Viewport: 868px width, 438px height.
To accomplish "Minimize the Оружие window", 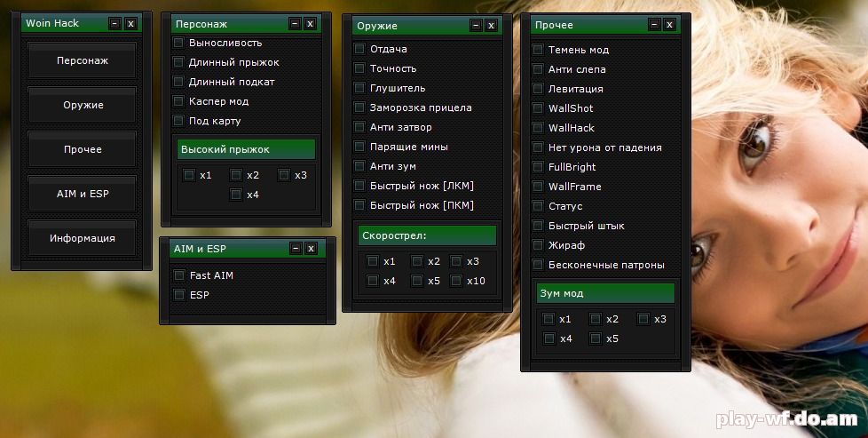I will pyautogui.click(x=476, y=26).
